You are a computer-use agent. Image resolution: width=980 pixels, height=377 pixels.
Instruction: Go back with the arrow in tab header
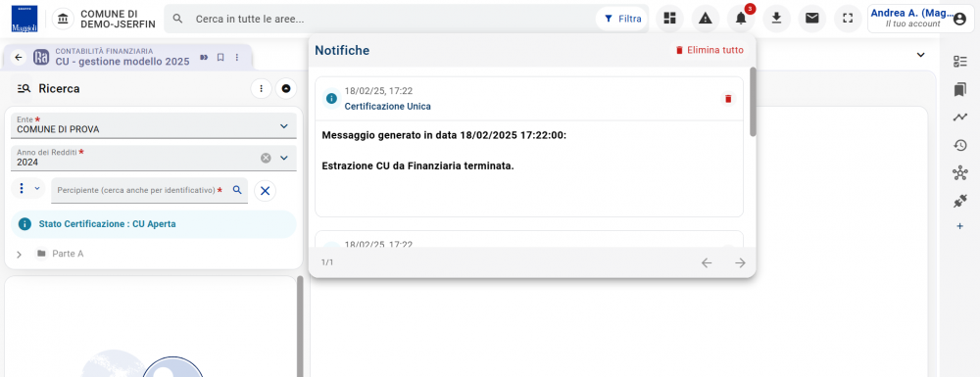point(19,58)
